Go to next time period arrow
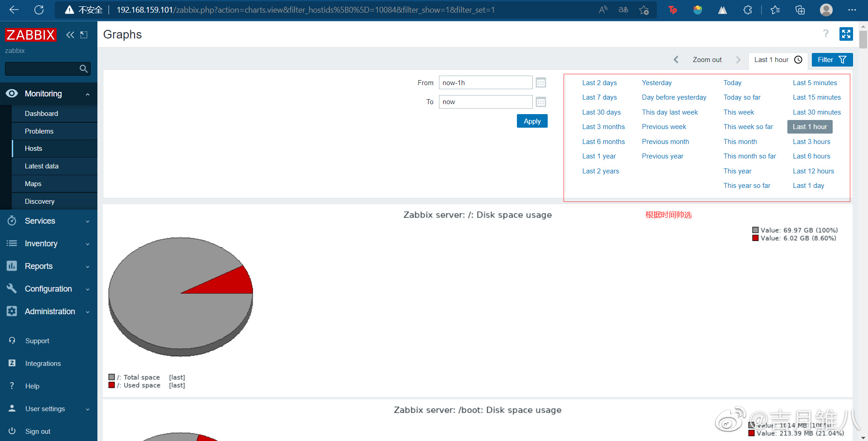Viewport: 868px width, 441px height. click(738, 59)
